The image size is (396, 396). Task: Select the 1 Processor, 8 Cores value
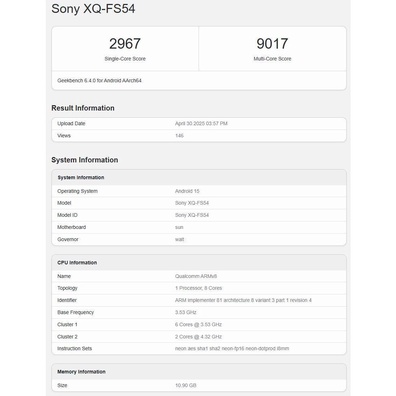(x=198, y=288)
